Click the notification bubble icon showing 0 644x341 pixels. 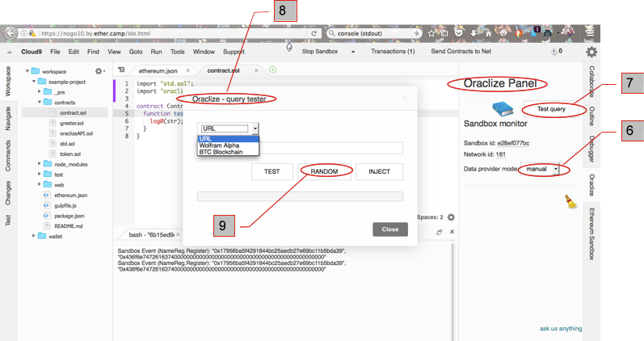pos(555,52)
